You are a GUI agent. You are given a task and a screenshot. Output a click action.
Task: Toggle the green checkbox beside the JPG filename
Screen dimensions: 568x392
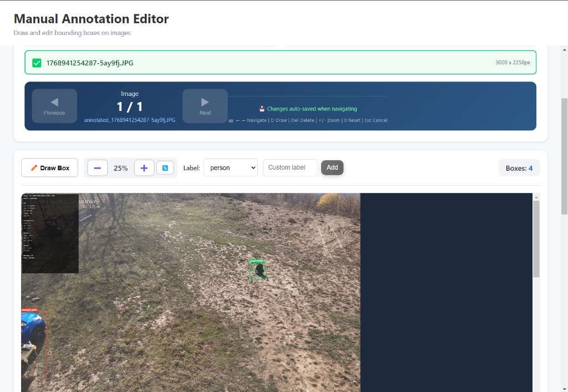pyautogui.click(x=37, y=63)
